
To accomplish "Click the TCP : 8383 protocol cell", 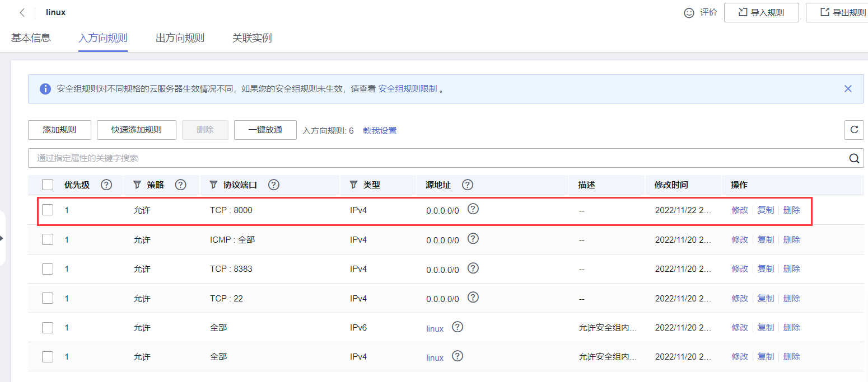I will coord(231,269).
